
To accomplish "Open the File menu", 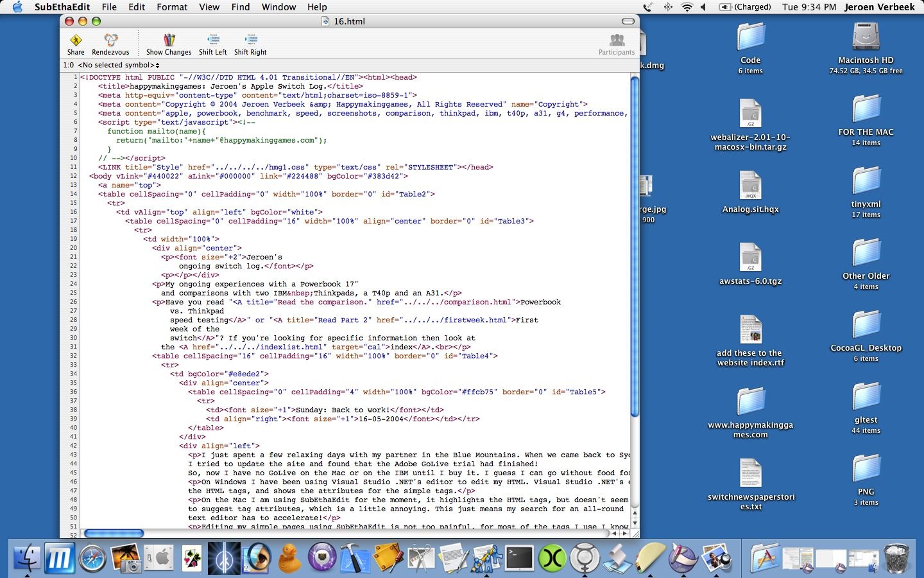I will (109, 7).
